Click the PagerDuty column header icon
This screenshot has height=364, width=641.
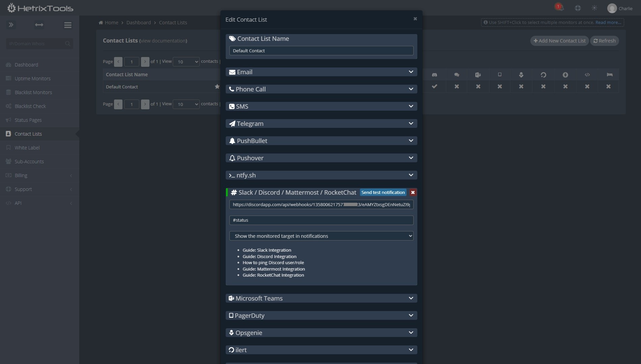pyautogui.click(x=500, y=75)
